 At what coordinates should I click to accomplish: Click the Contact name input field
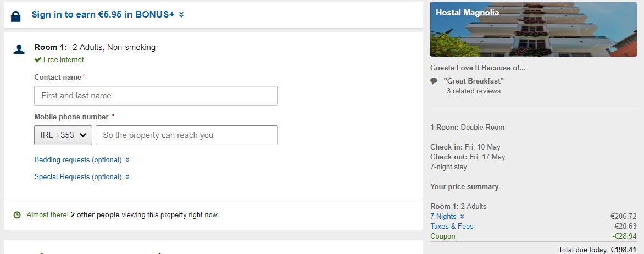point(156,96)
